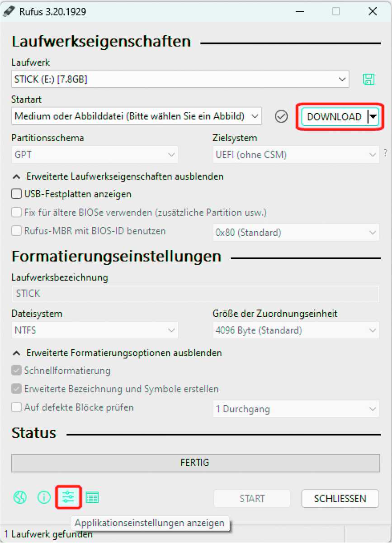The width and height of the screenshot is (392, 543).
Task: Collapse Erweiterte Formatierungsoptionen ausblenden
Action: (117, 352)
